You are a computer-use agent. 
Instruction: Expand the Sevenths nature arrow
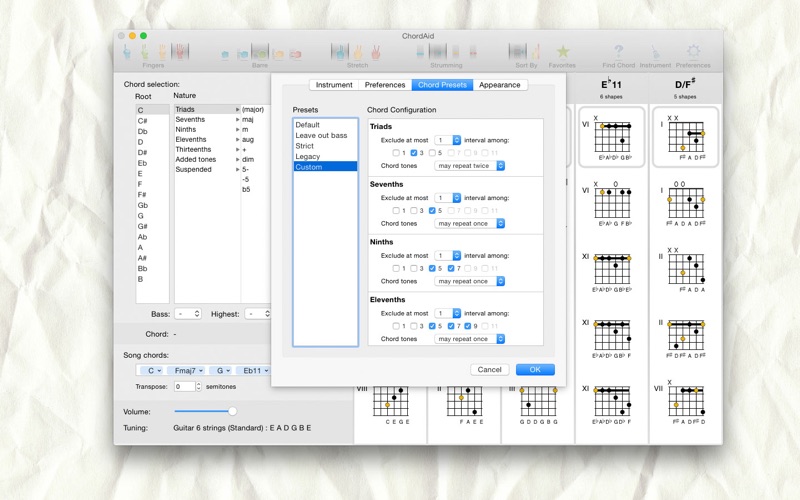(x=237, y=119)
